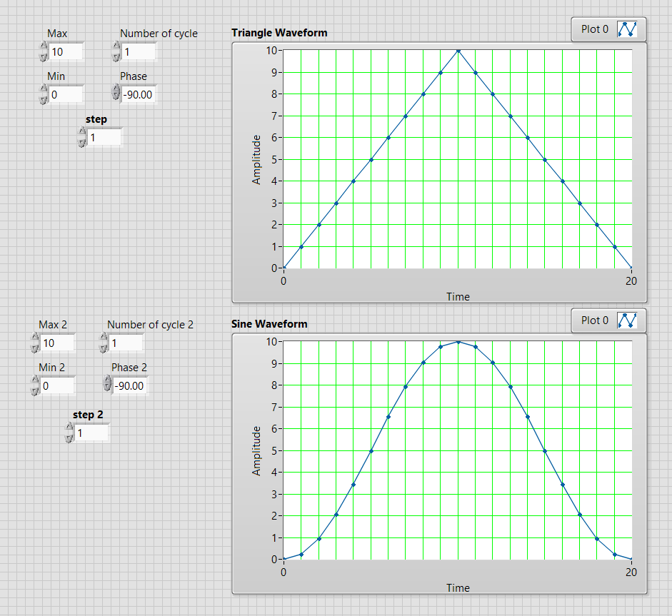
Task: Click the Amplitude axis label of Triangle Waveform
Action: 256,160
